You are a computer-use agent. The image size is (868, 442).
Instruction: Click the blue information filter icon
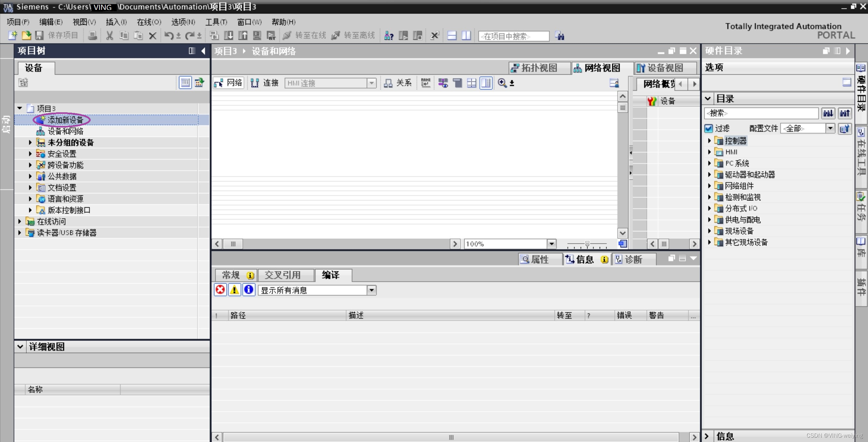pyautogui.click(x=249, y=290)
